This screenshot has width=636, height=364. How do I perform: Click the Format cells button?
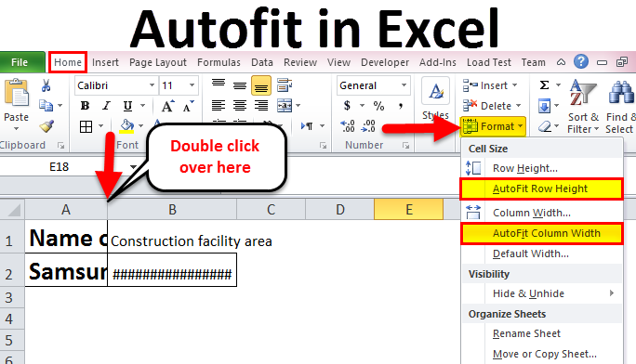pyautogui.click(x=493, y=126)
